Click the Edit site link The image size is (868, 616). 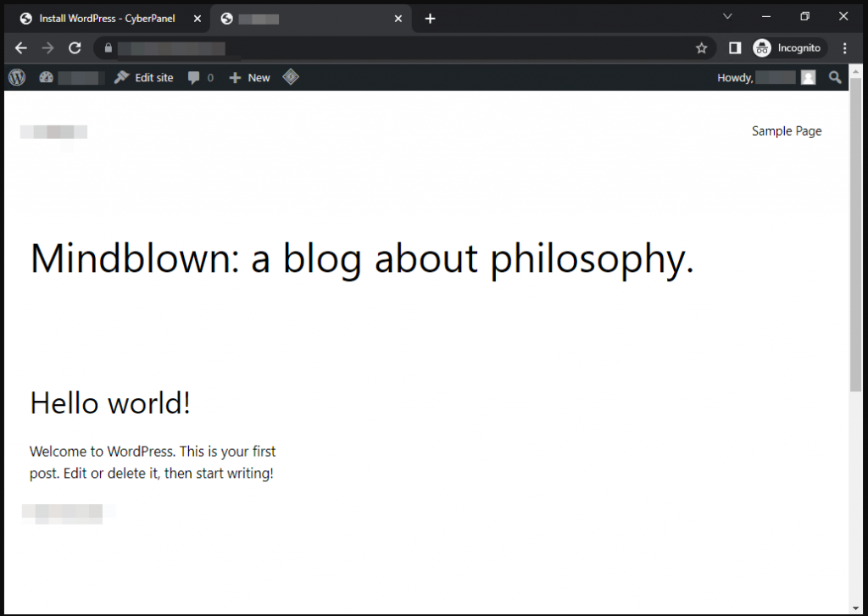pos(144,77)
